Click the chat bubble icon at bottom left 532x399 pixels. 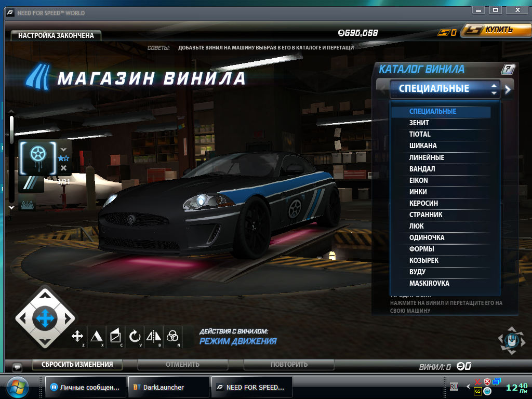[17, 366]
